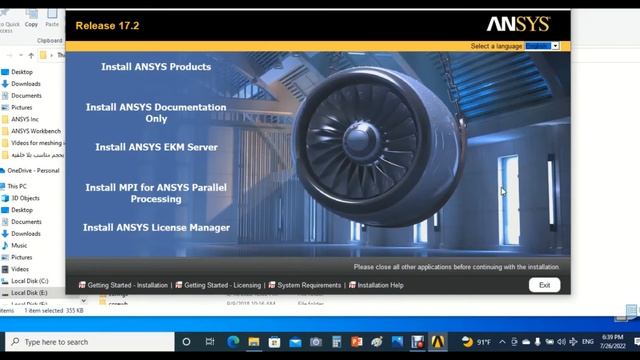This screenshot has width=640, height=360.
Task: Select Install ANSYS EKM Server
Action: [x=156, y=147]
